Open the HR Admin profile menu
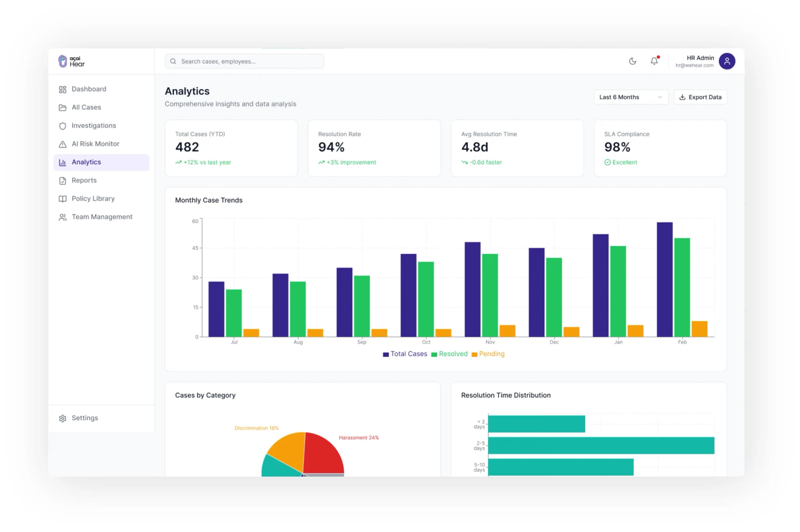This screenshot has width=800, height=532. [727, 61]
